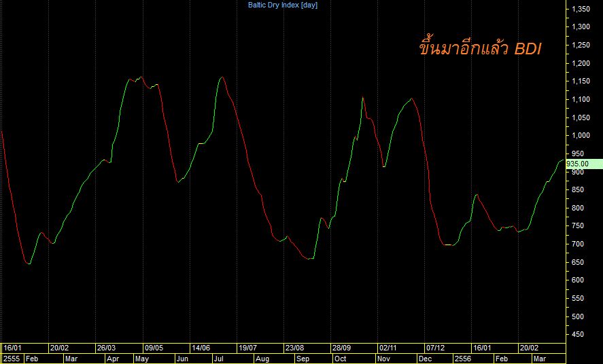Click the Nov month label
This screenshot has width=603, height=364.
[x=384, y=359]
